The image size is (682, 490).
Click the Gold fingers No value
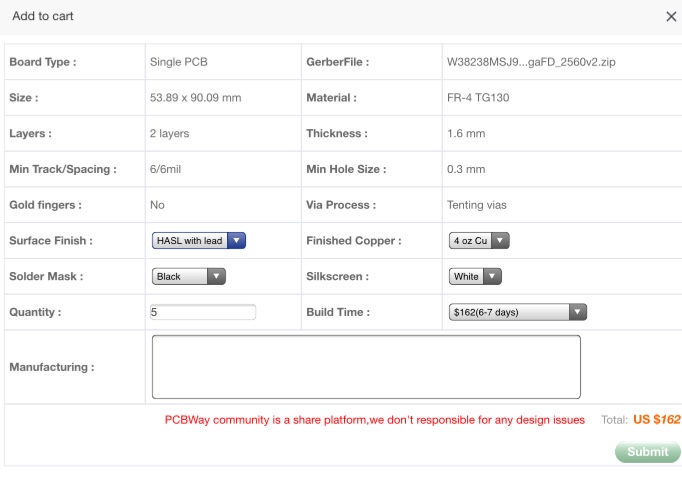(x=157, y=205)
